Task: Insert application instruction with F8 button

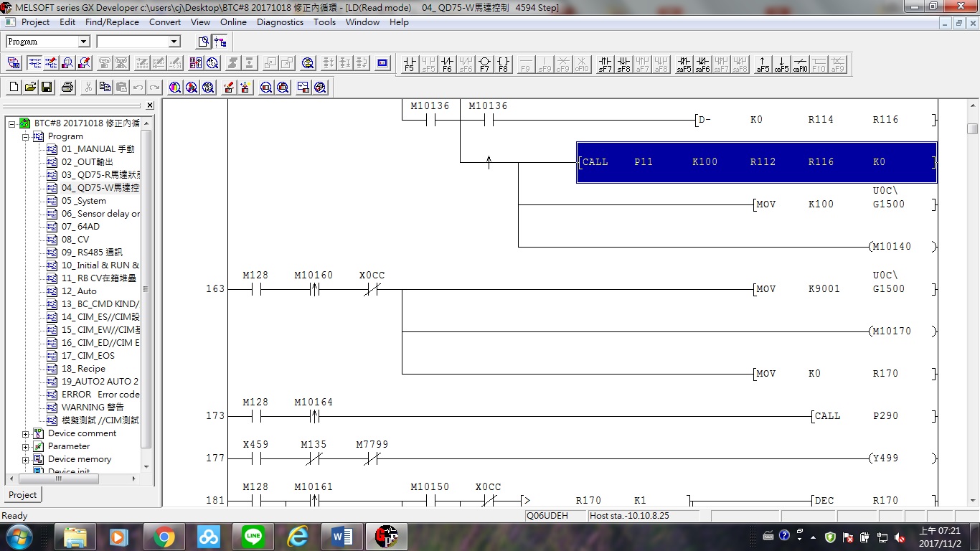Action: pos(503,64)
